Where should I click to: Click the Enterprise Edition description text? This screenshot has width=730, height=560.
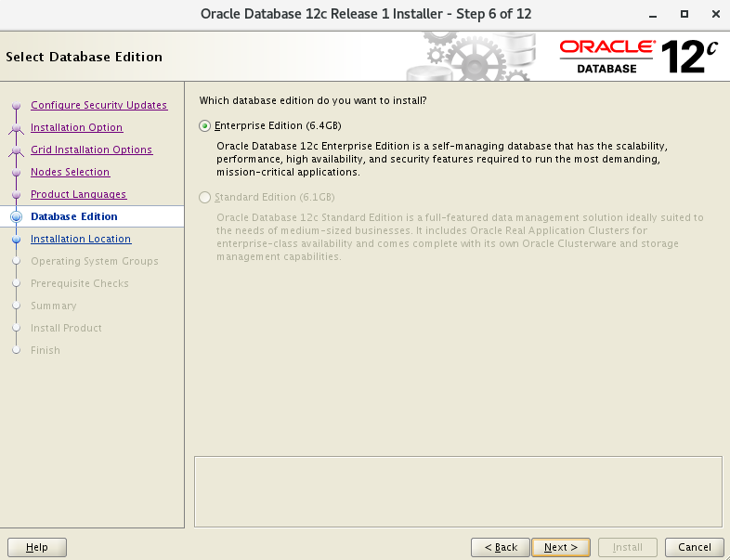coord(442,159)
